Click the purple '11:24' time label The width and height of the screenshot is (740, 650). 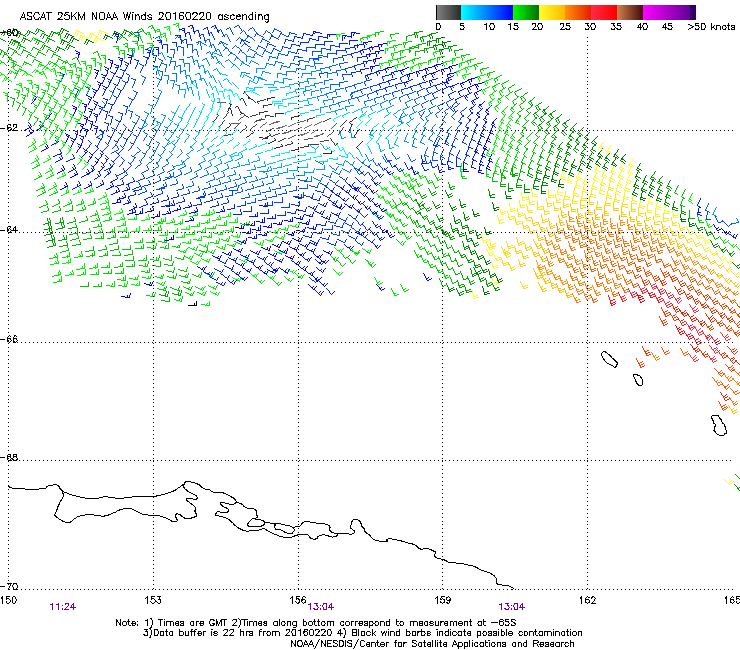tap(62, 607)
